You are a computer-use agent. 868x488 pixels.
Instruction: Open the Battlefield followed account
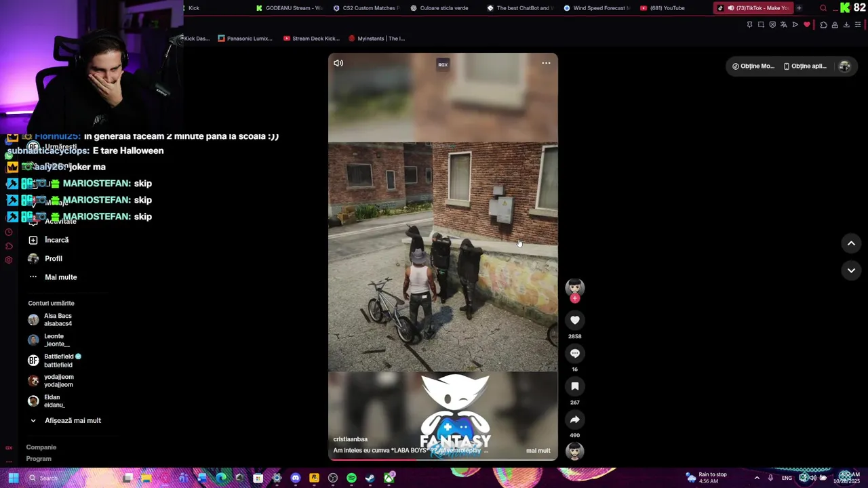pyautogui.click(x=54, y=361)
